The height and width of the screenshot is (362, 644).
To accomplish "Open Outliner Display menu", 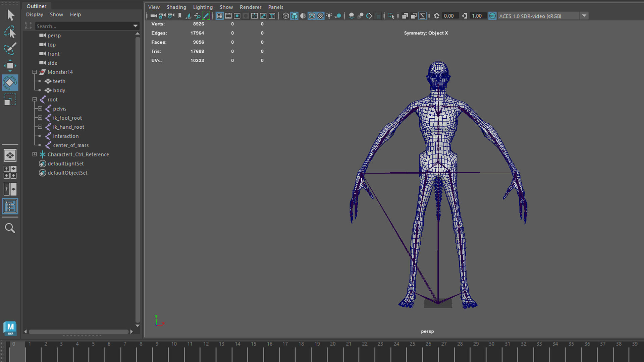I will [x=35, y=14].
